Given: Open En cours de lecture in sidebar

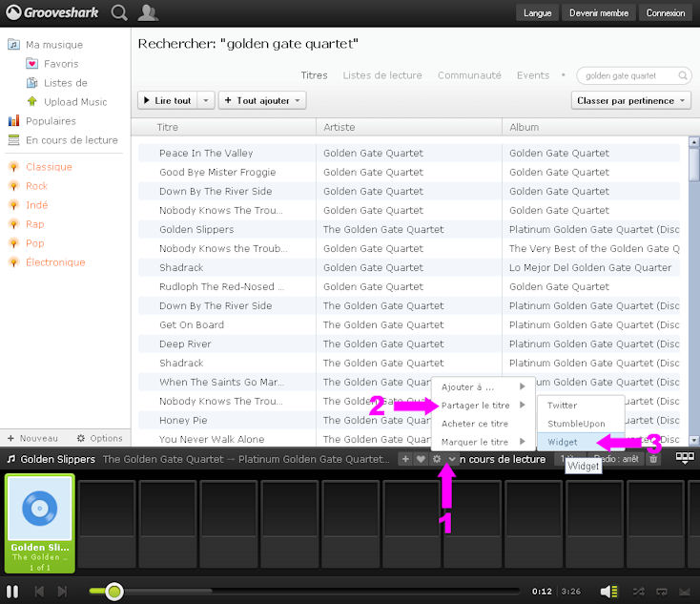Looking at the screenshot, I should click(63, 140).
